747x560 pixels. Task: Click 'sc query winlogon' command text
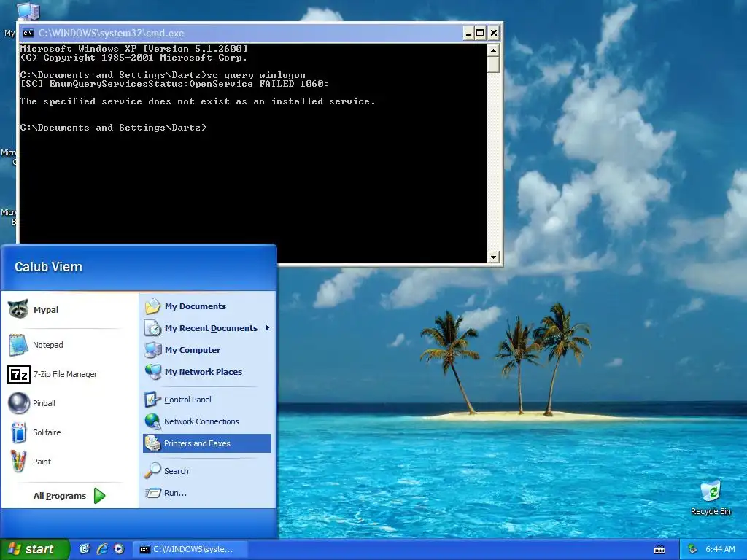coord(256,75)
